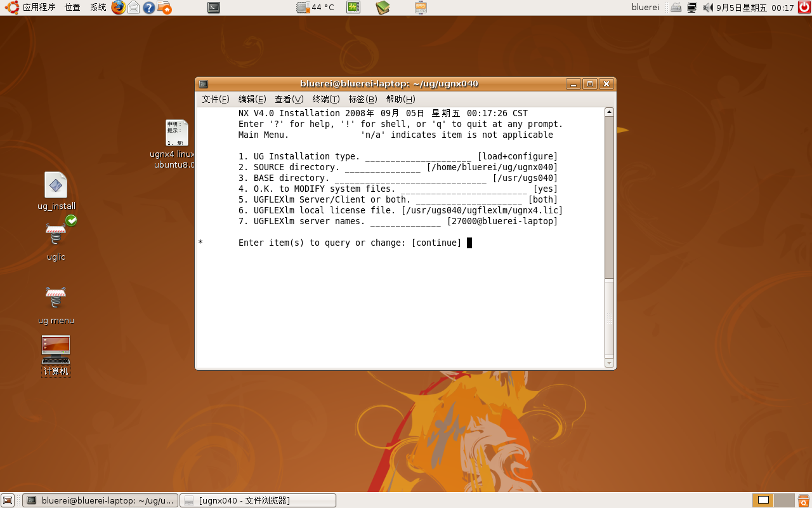Click the [load+configure] value text
Viewport: 812px width, 508px height.
[x=518, y=156]
